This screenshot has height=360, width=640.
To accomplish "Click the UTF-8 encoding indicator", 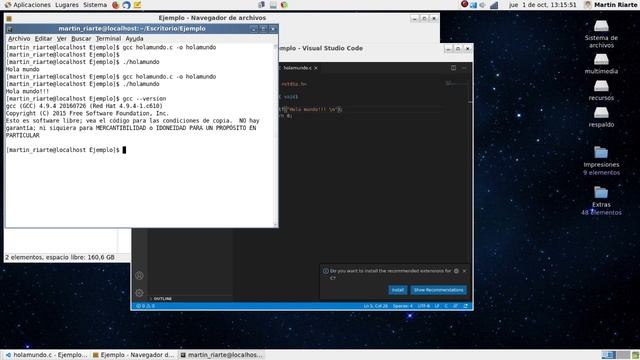I will point(424,306).
